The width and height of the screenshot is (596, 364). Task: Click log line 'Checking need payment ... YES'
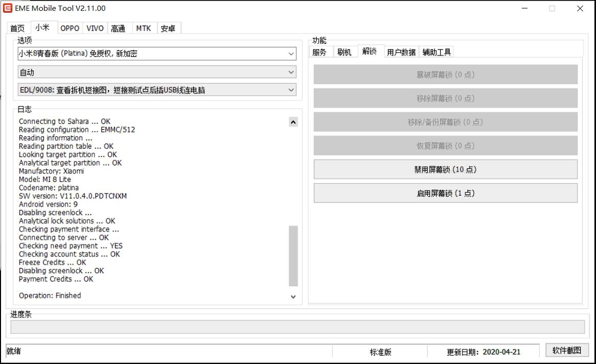[71, 246]
